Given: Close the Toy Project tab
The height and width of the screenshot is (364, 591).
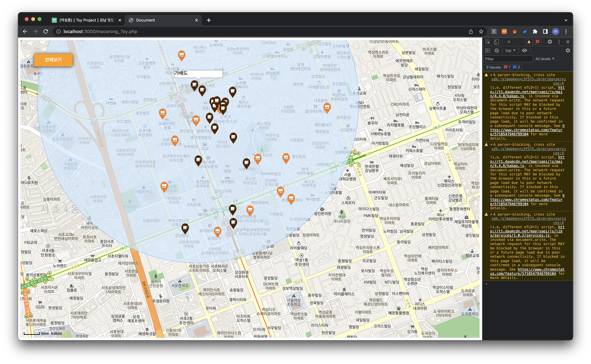Looking at the screenshot, I should click(120, 20).
